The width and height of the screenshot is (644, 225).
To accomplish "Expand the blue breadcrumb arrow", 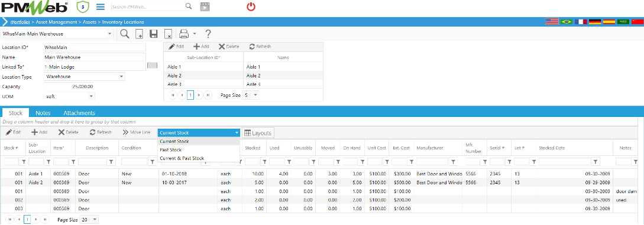I will pos(5,22).
